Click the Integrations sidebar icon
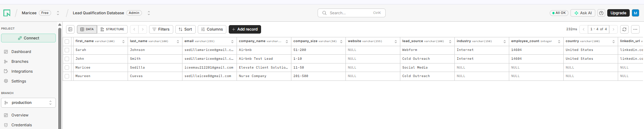644x129 pixels. coord(6,71)
